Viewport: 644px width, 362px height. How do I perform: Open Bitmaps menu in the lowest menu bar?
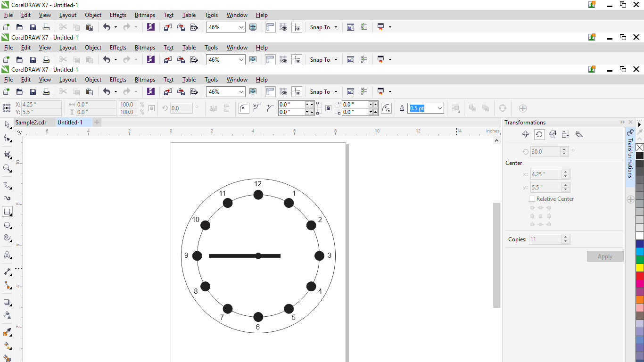[x=145, y=80]
